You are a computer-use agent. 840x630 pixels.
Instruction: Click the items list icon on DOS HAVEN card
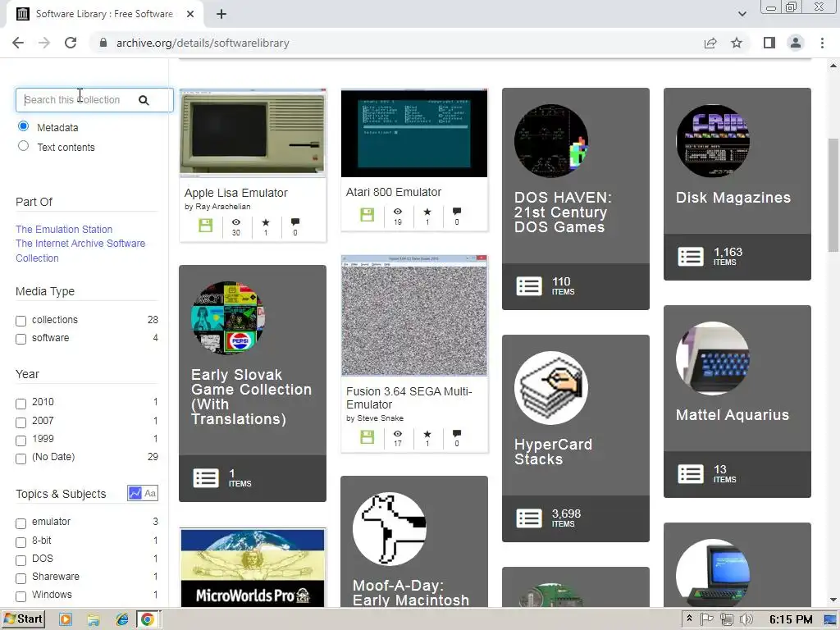[x=529, y=286]
